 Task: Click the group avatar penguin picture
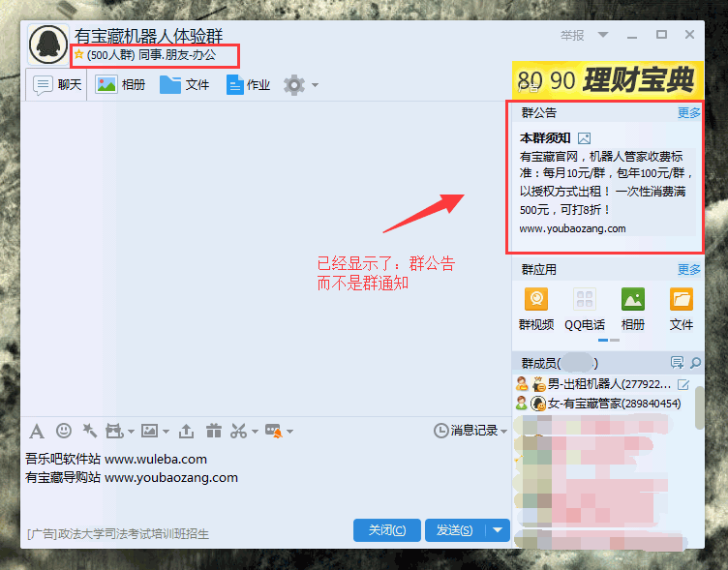(47, 44)
